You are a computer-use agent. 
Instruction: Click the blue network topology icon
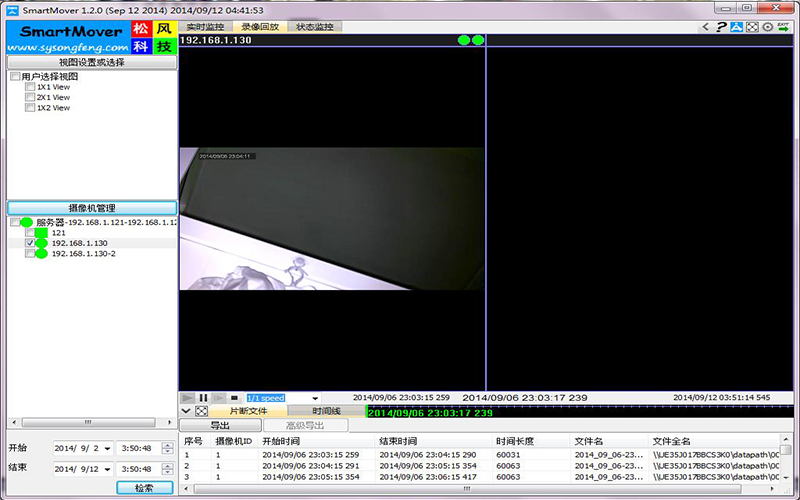point(736,27)
